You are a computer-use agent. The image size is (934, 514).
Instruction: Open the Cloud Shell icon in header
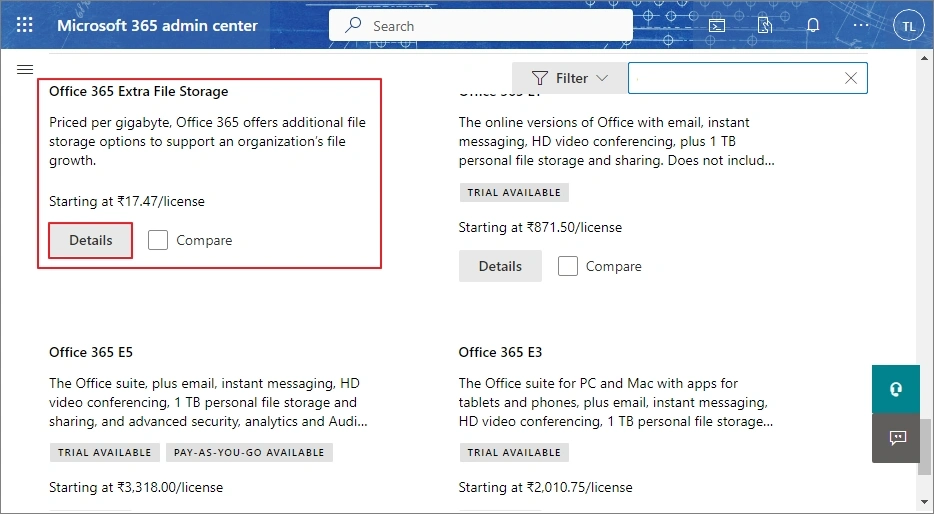click(x=717, y=26)
